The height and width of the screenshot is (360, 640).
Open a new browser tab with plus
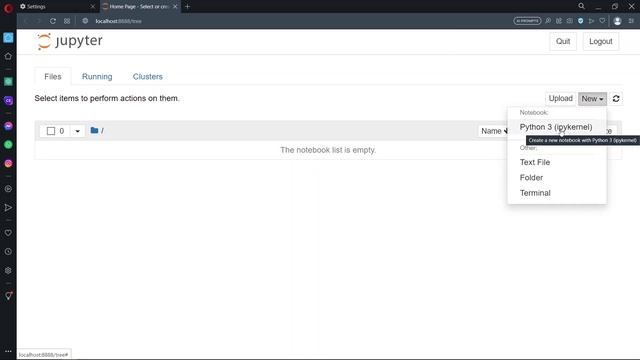pyautogui.click(x=187, y=7)
